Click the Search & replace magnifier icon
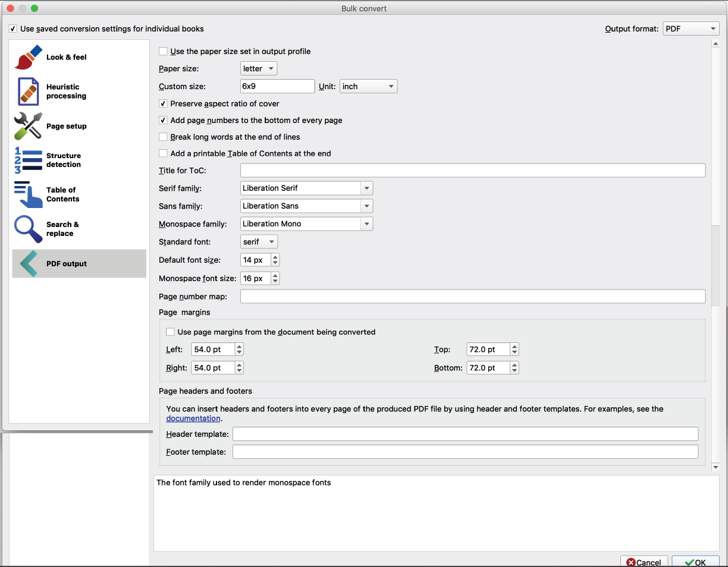728x567 pixels. pos(27,229)
